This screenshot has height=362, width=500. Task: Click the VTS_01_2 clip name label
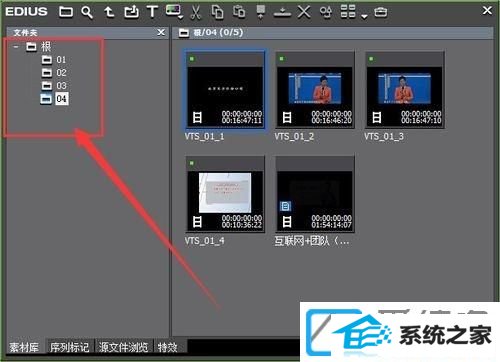294,136
